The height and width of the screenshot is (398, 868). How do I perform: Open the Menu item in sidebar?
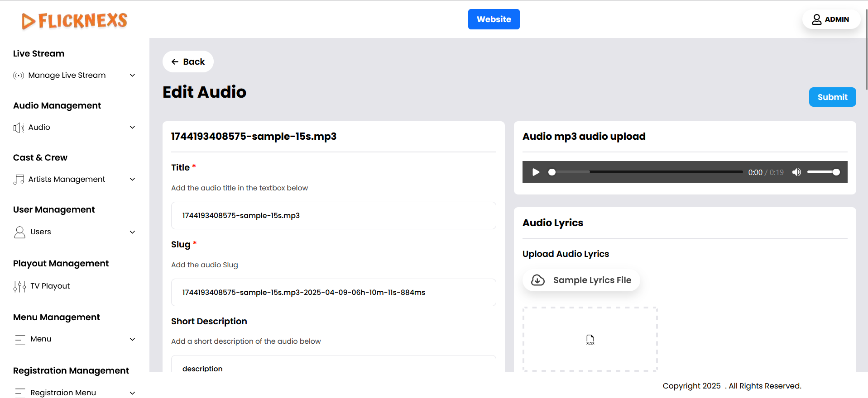(41, 339)
